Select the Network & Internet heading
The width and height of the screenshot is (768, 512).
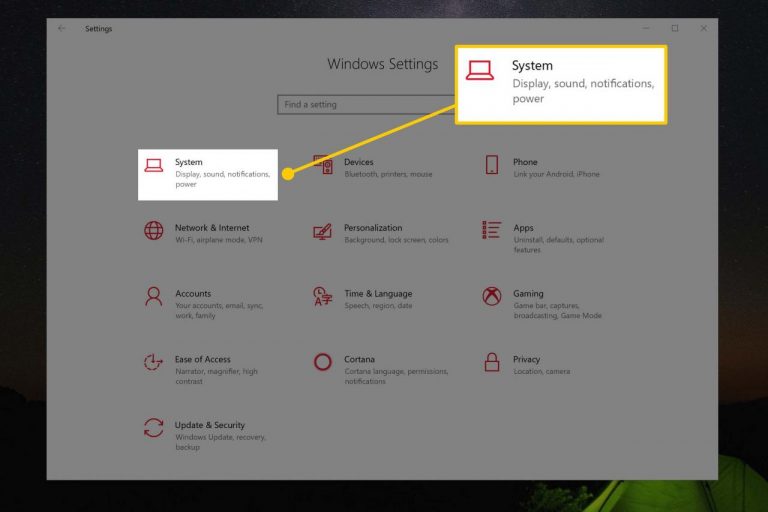(212, 228)
